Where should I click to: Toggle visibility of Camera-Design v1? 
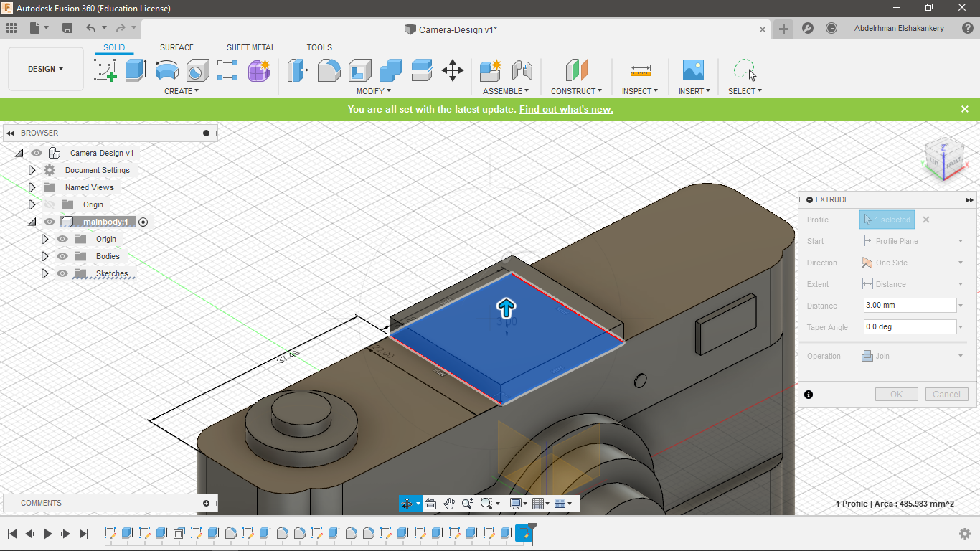(37, 153)
